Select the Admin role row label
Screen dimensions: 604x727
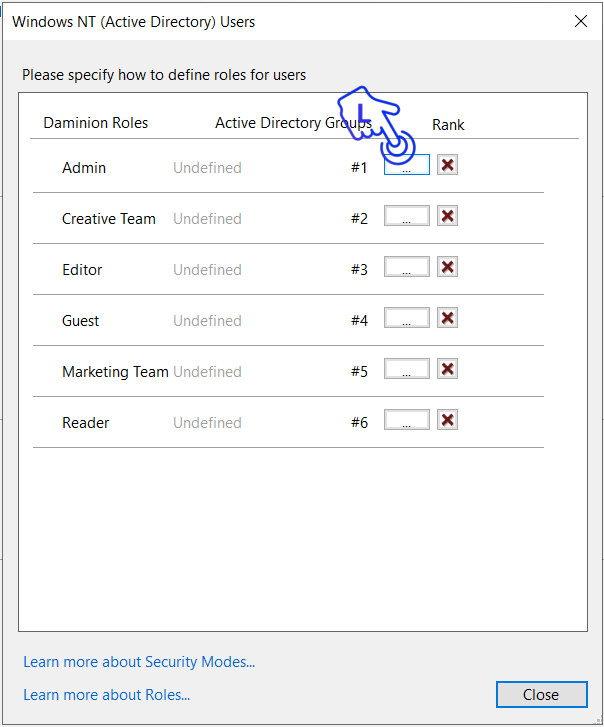(84, 168)
